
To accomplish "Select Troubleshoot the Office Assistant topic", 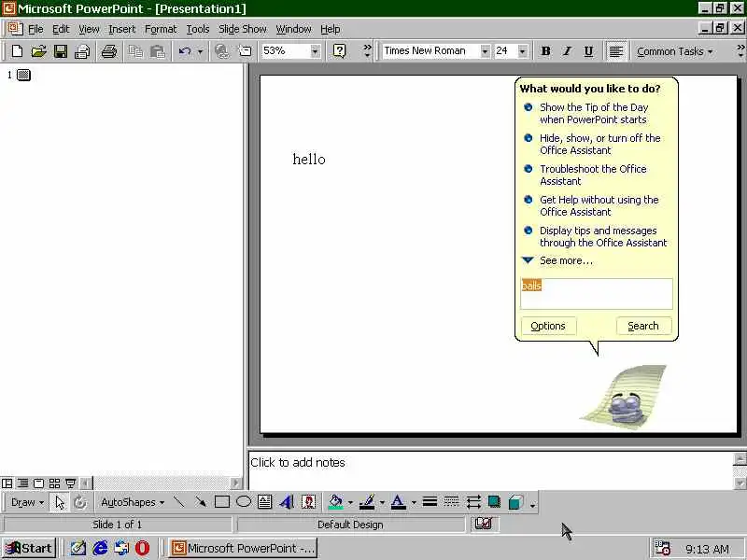I will point(593,175).
